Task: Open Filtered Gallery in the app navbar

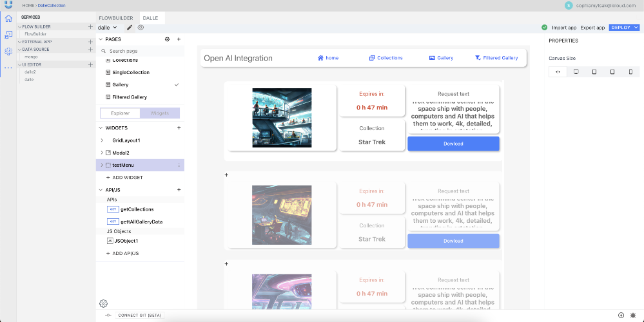Action: point(496,58)
